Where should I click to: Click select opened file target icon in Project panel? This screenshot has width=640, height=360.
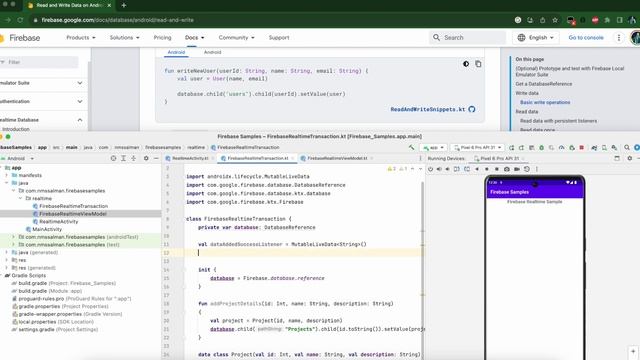113,158
